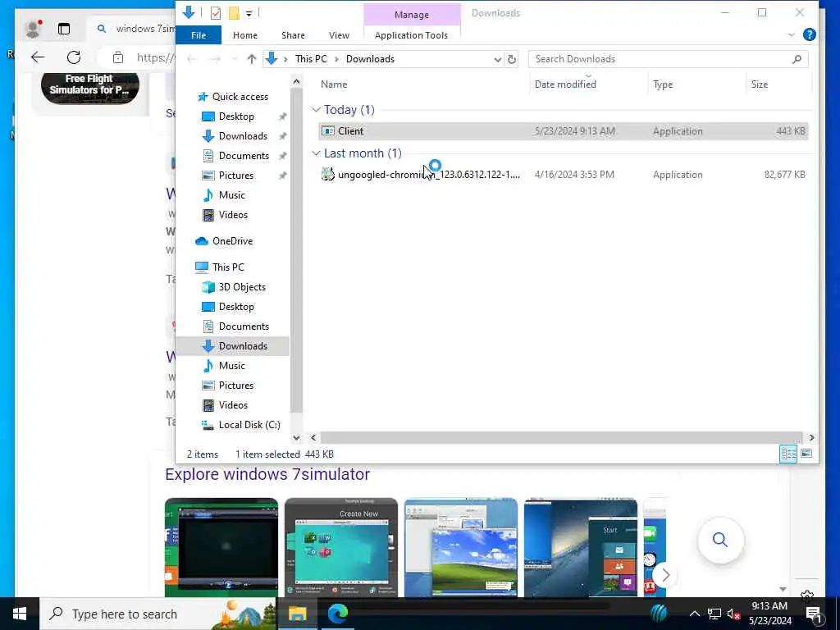The width and height of the screenshot is (840, 630).
Task: Open the Application Tools tab
Action: [412, 35]
